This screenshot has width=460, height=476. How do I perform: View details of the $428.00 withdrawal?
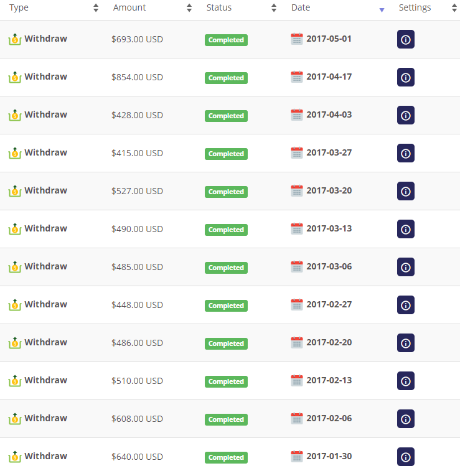pos(406,115)
